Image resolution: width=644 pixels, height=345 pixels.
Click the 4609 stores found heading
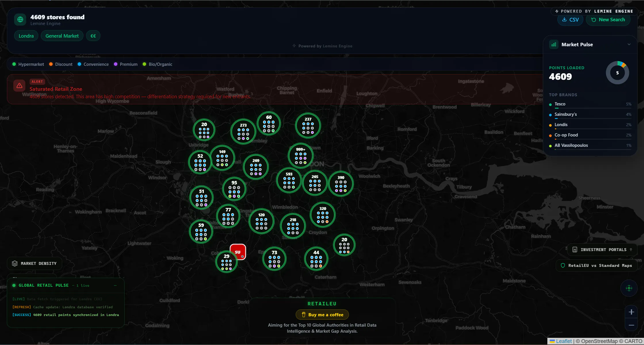coord(58,17)
